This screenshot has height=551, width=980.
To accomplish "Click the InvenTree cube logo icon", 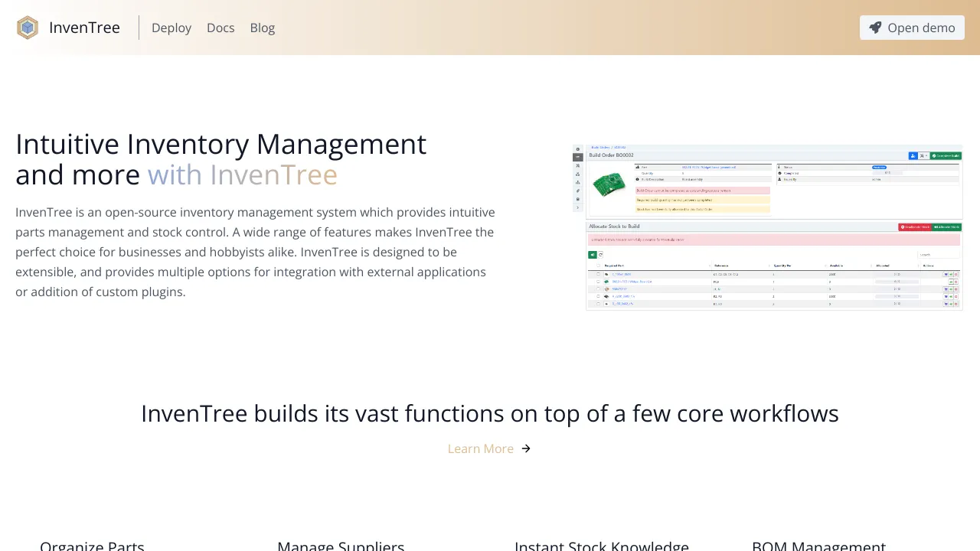I will (28, 28).
